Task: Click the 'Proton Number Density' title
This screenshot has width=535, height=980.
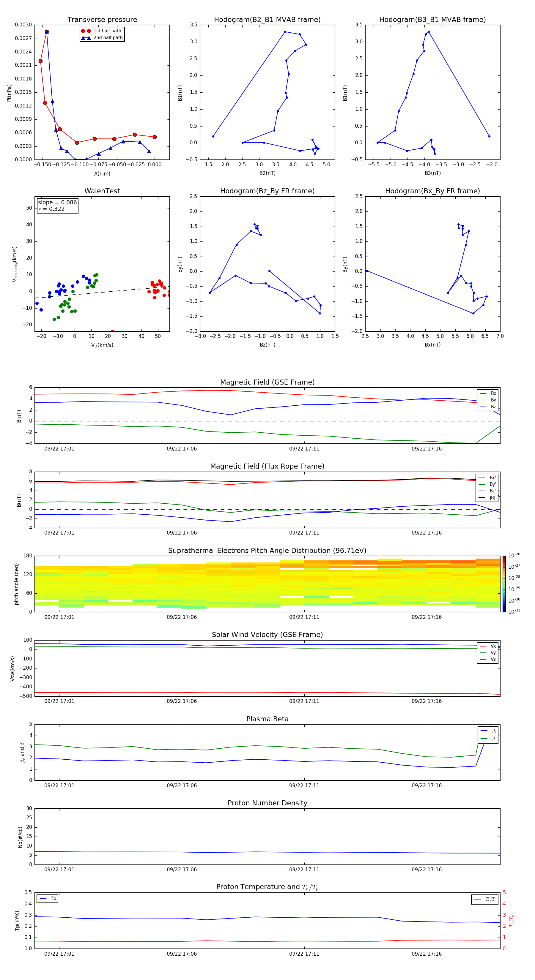Action: point(267,803)
